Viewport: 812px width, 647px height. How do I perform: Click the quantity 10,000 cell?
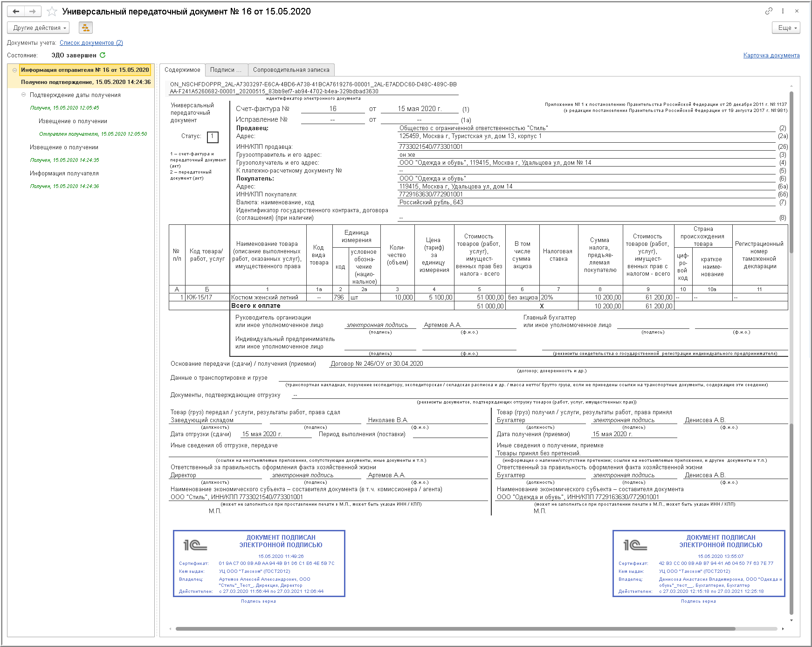click(398, 298)
